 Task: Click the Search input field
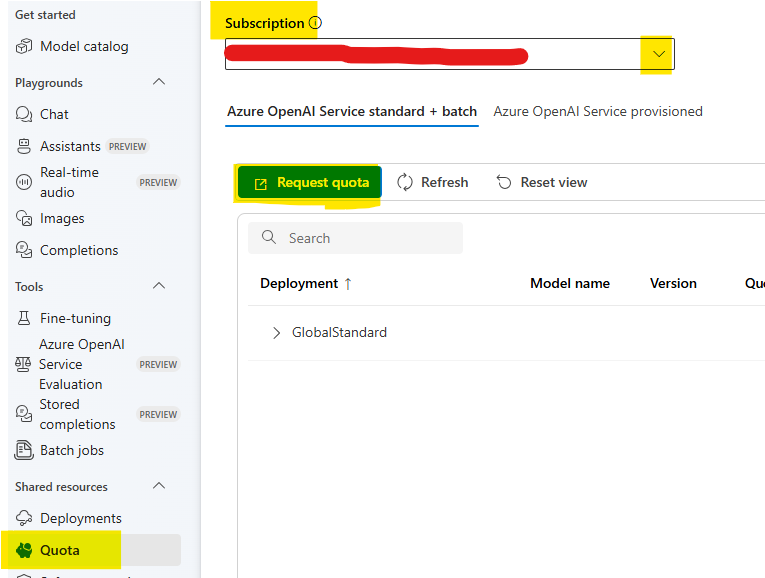(x=355, y=238)
